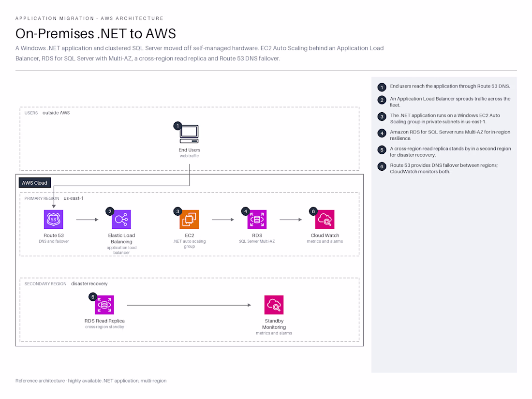
Task: Select the Route 53 service icon
Action: pos(54,220)
